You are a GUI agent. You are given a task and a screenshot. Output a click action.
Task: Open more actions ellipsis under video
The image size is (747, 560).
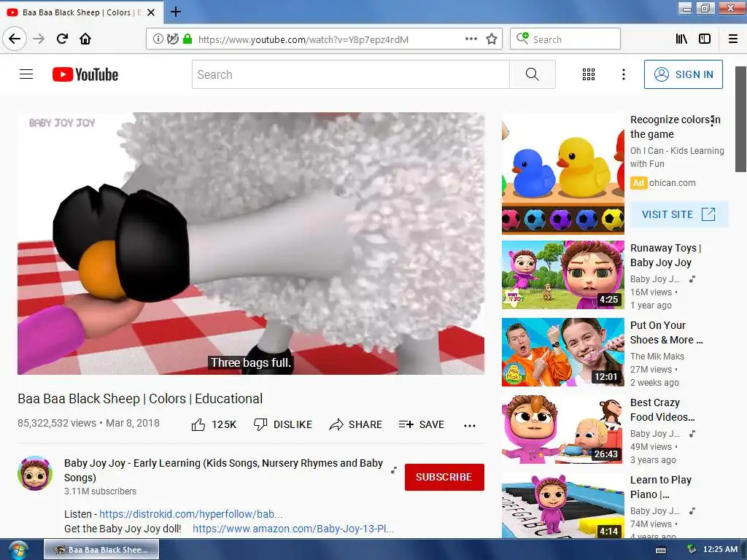click(x=470, y=425)
